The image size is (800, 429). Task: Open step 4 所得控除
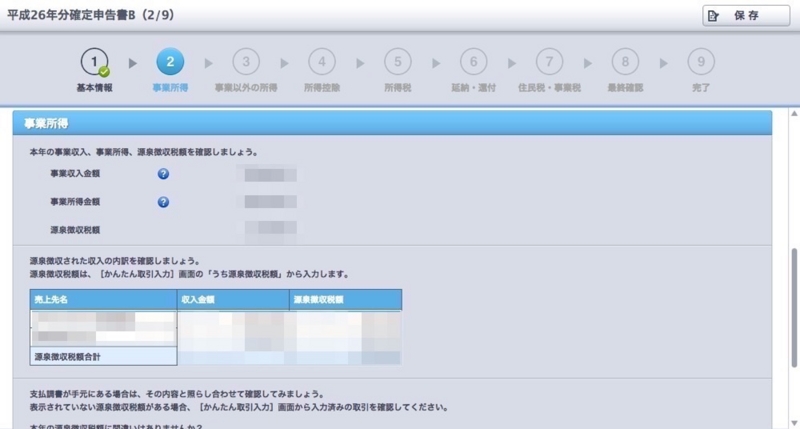(x=321, y=62)
